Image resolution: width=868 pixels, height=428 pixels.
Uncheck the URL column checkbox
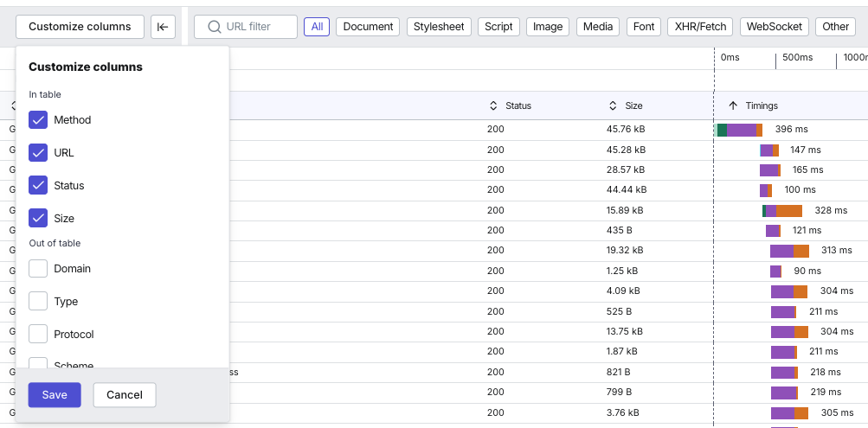[38, 153]
